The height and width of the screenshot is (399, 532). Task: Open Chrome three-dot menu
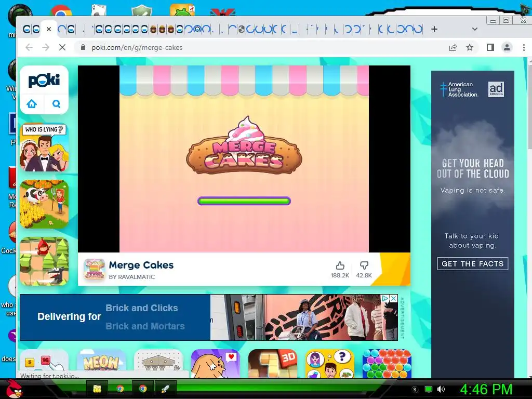click(x=524, y=47)
